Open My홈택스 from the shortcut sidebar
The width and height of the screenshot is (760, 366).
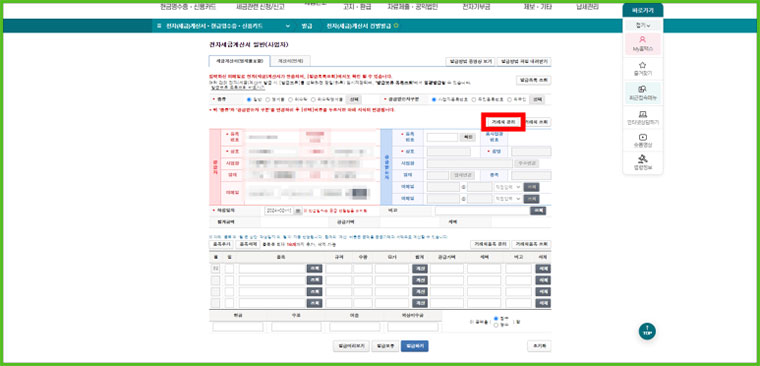click(643, 44)
